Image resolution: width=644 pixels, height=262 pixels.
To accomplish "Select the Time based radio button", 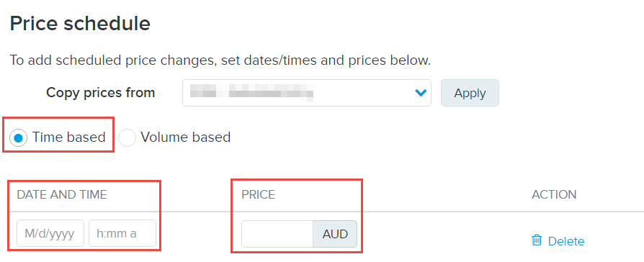I will coord(19,137).
